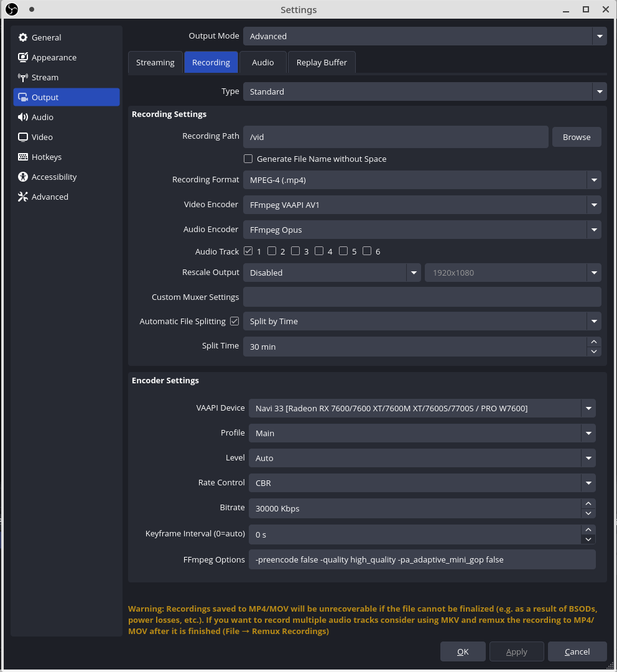
Task: Open the Replay Buffer tab
Action: click(x=322, y=62)
